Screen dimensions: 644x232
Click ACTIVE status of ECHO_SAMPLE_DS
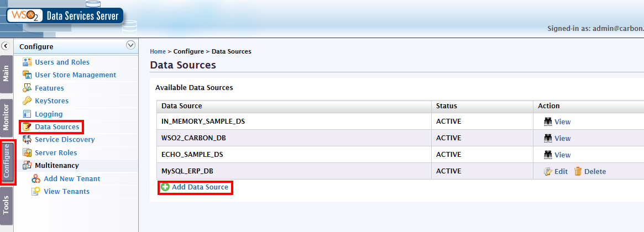[448, 155]
